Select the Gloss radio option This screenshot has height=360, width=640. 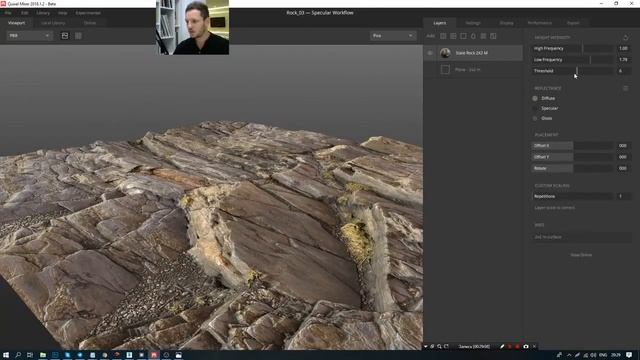tap(535, 118)
